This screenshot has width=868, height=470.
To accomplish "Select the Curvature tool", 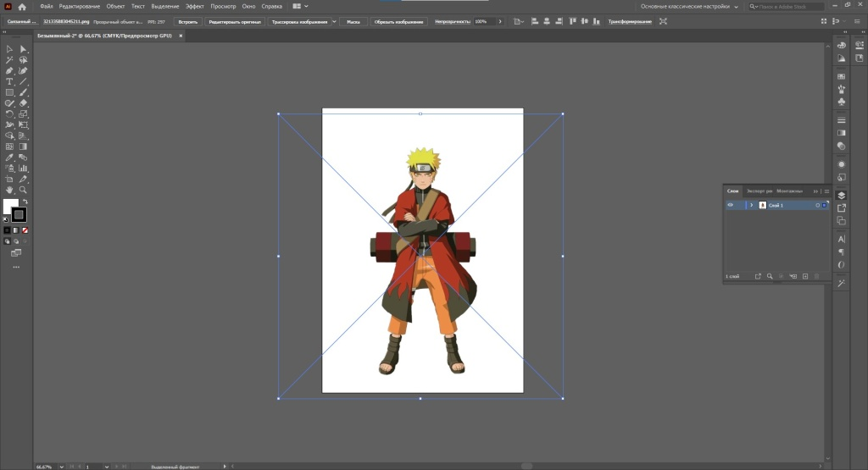I will click(23, 71).
